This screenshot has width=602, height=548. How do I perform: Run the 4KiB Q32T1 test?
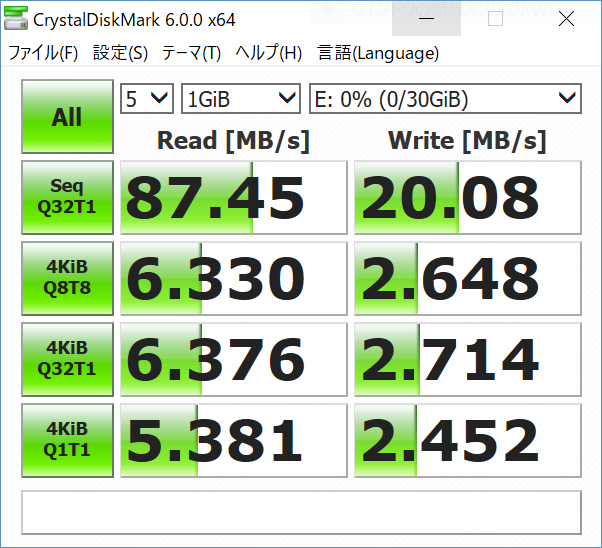coord(67,359)
